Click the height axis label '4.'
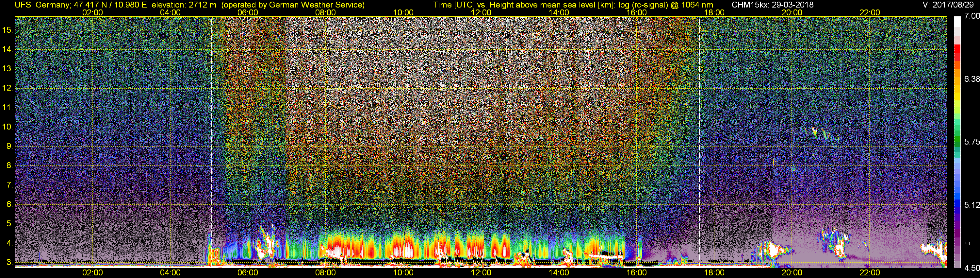980x278 pixels. [9, 243]
